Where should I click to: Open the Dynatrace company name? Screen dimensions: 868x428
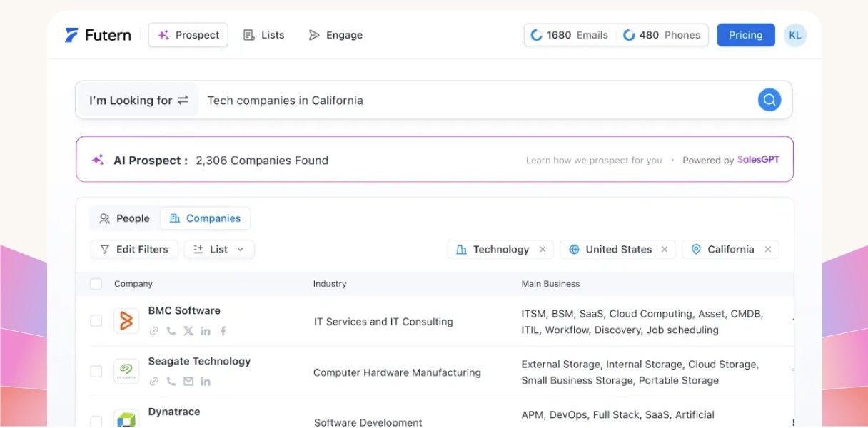click(x=174, y=412)
